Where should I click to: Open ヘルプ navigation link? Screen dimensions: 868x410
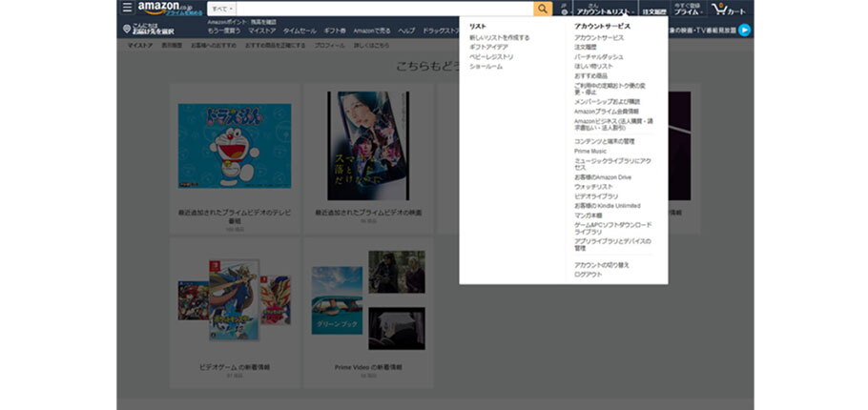(406, 31)
